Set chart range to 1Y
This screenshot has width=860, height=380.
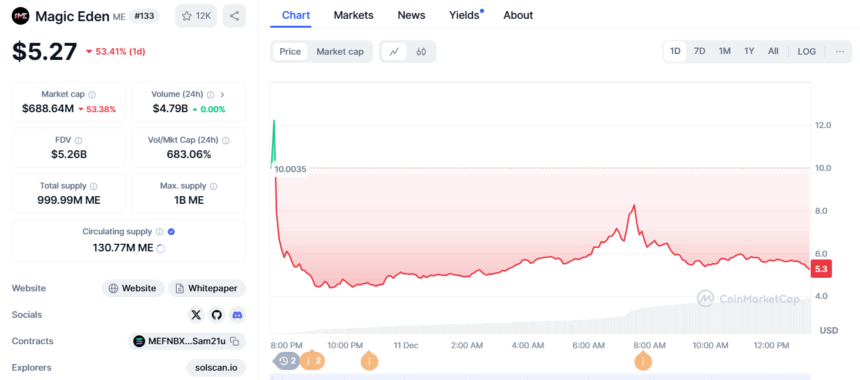click(749, 52)
